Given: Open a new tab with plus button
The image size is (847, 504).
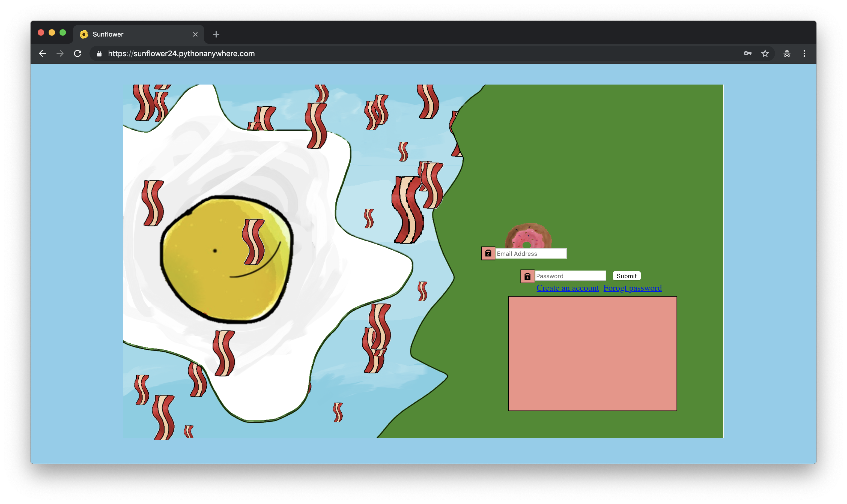Looking at the screenshot, I should [x=216, y=34].
